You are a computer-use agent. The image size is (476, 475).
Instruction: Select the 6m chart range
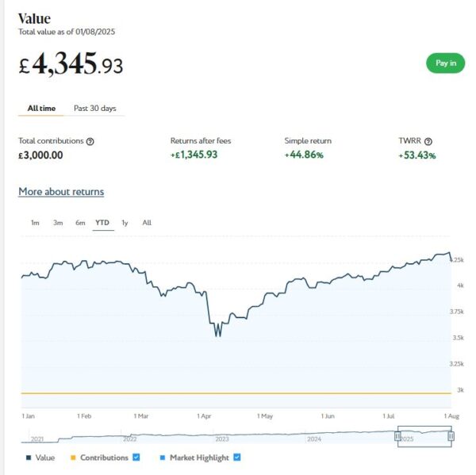(x=80, y=223)
